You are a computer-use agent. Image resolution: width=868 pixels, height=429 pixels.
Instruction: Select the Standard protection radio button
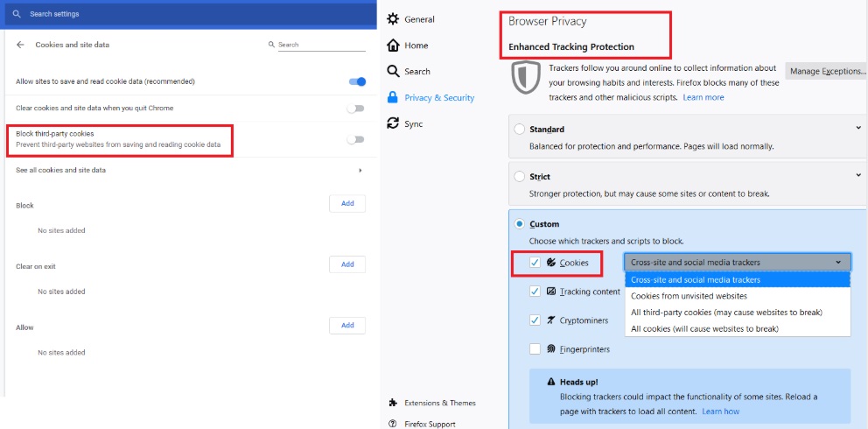519,130
